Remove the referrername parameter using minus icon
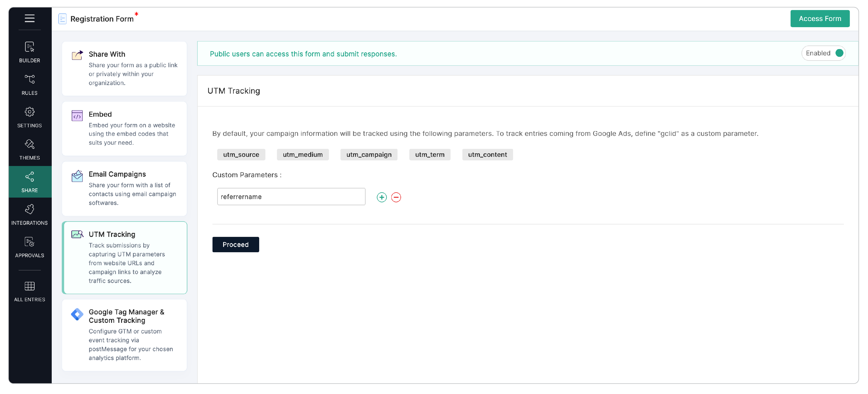The width and height of the screenshot is (868, 394). pyautogui.click(x=396, y=197)
